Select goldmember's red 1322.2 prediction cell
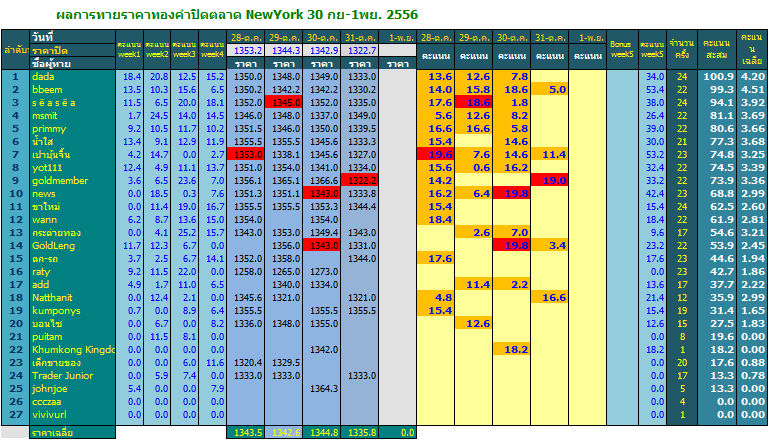Image resolution: width=772 pixels, height=442 pixels. pos(360,180)
